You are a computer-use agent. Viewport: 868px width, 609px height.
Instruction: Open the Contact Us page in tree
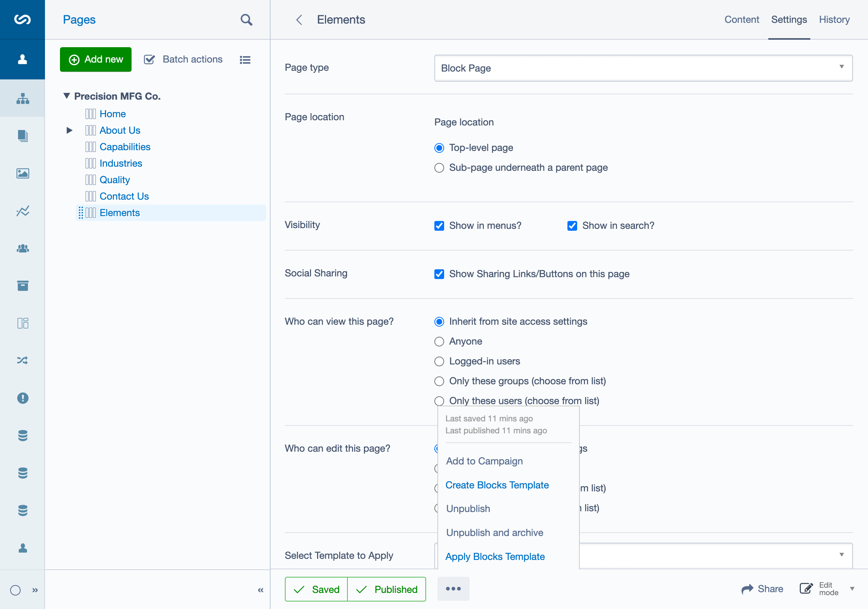pos(124,196)
